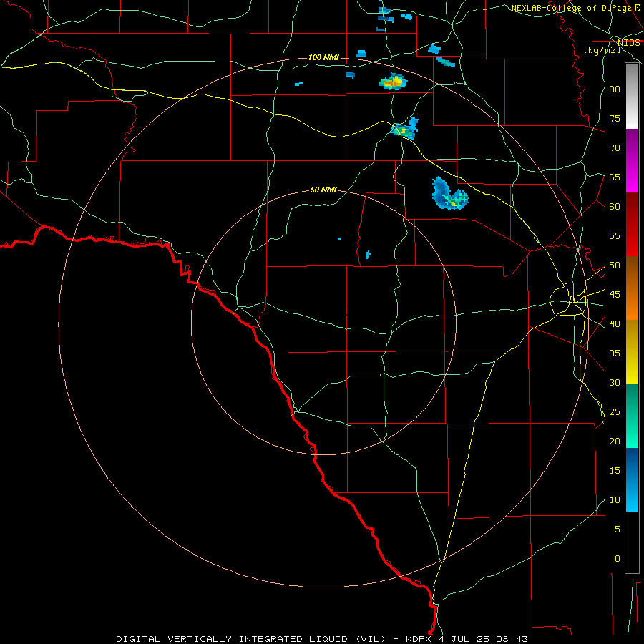Select the "50" value beside the color bar
The image size is (644, 644).
point(615,265)
